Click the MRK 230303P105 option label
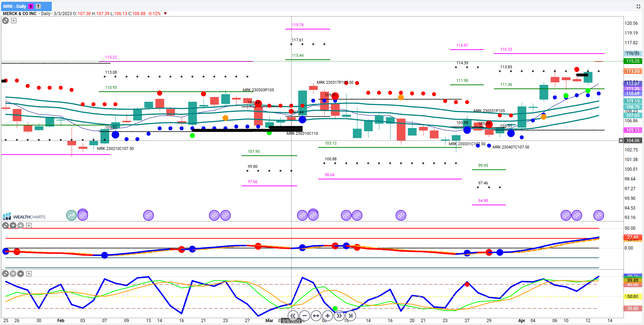The image size is (644, 325). point(258,90)
